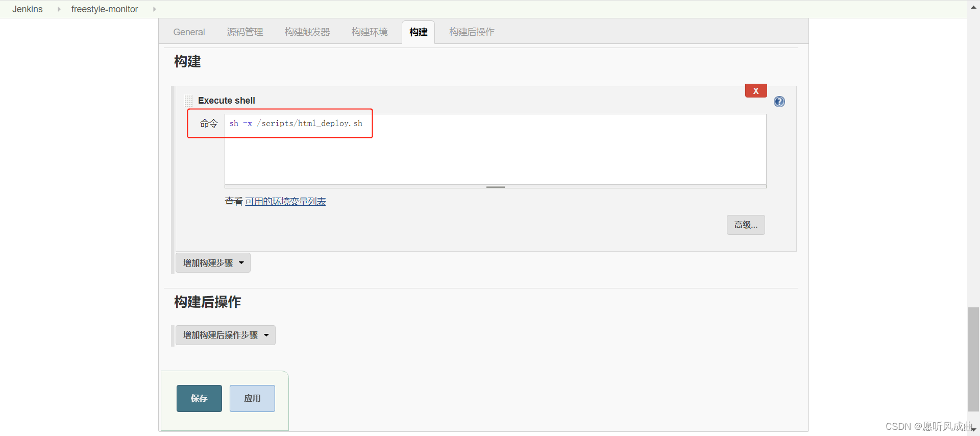Expand the freestyle-monitor breadcrumb arrow menu

coord(154,9)
